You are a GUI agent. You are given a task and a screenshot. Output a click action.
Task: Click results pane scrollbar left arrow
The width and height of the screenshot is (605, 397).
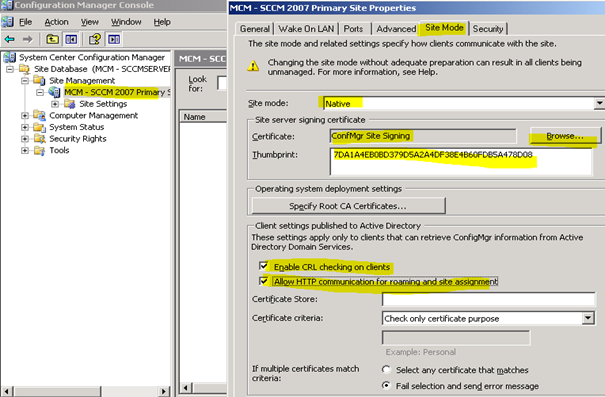coord(186,388)
